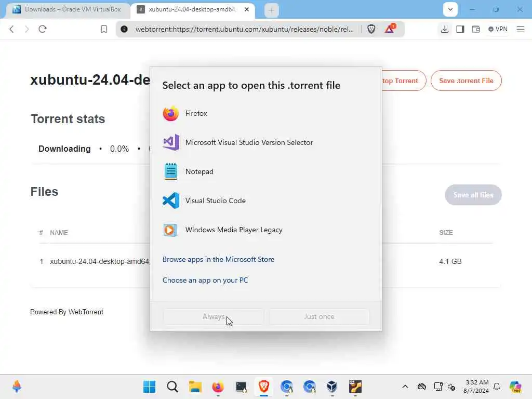The image size is (532, 399).
Task: Open the Brave main menu
Action: click(x=521, y=29)
